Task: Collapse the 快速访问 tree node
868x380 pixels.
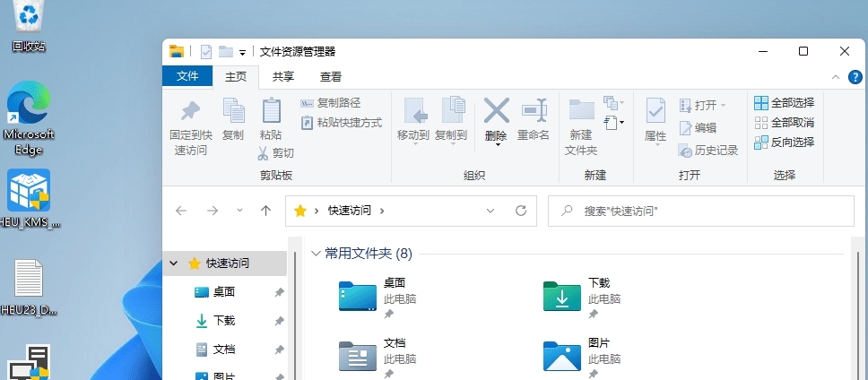Action: (x=174, y=263)
